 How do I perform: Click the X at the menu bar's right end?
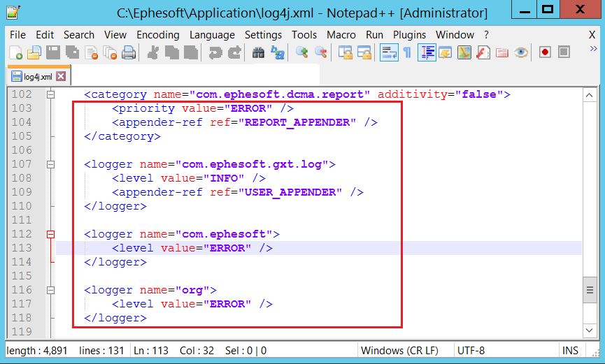(x=592, y=35)
